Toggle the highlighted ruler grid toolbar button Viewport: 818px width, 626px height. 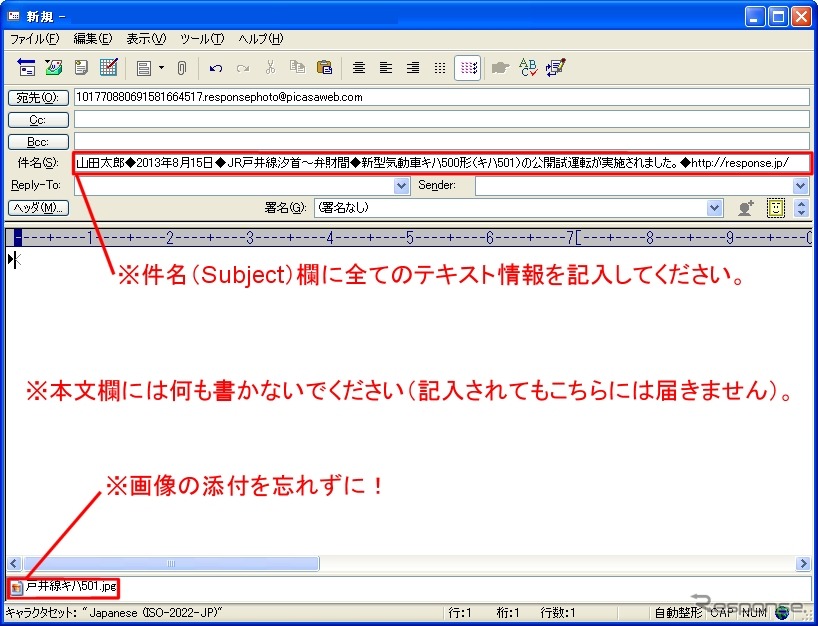[x=467, y=68]
